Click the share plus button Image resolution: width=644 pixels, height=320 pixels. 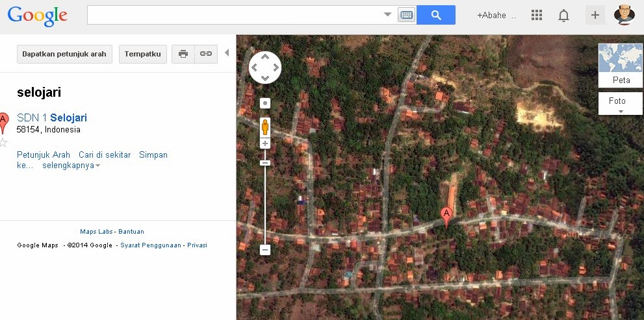click(x=595, y=15)
